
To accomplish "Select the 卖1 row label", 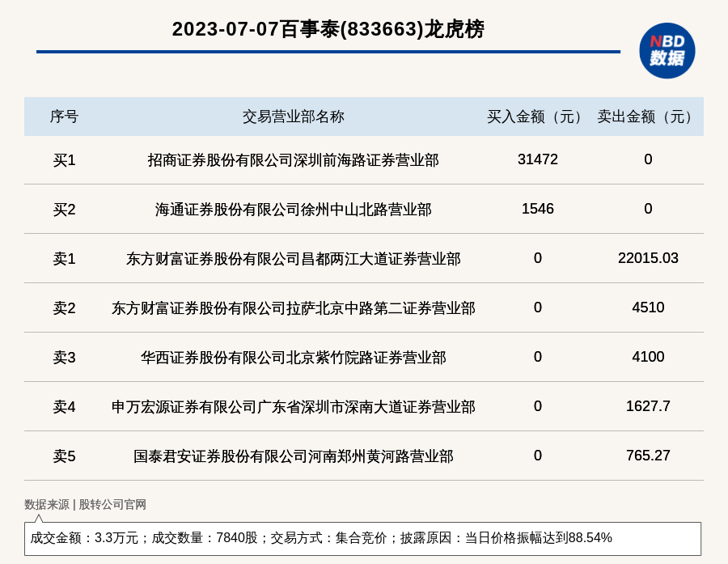I will click(x=64, y=259).
